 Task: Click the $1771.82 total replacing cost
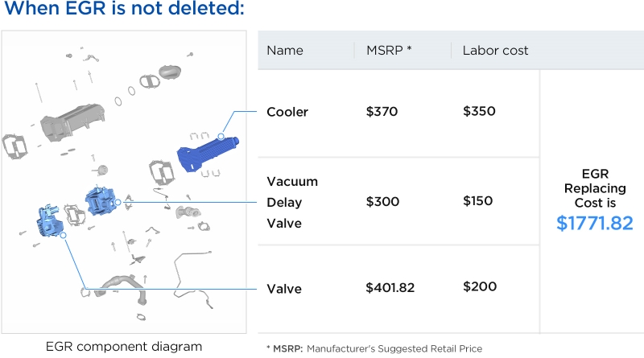pyautogui.click(x=595, y=224)
